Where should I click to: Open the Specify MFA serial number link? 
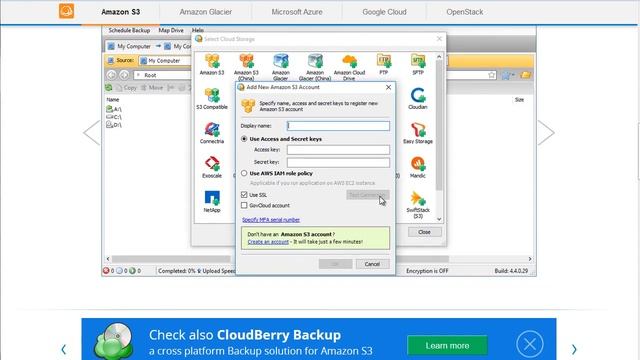[x=271, y=220]
